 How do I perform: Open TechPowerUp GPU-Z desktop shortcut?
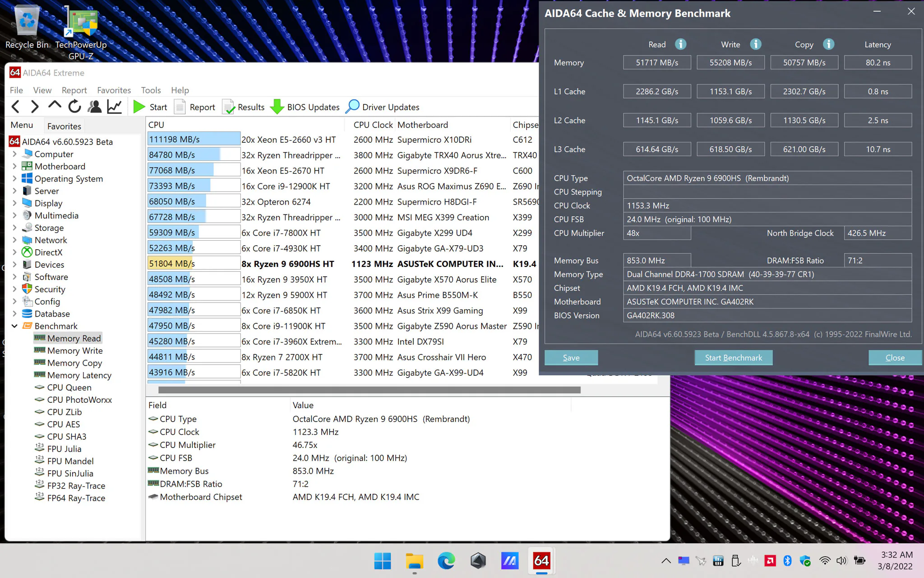coord(81,33)
